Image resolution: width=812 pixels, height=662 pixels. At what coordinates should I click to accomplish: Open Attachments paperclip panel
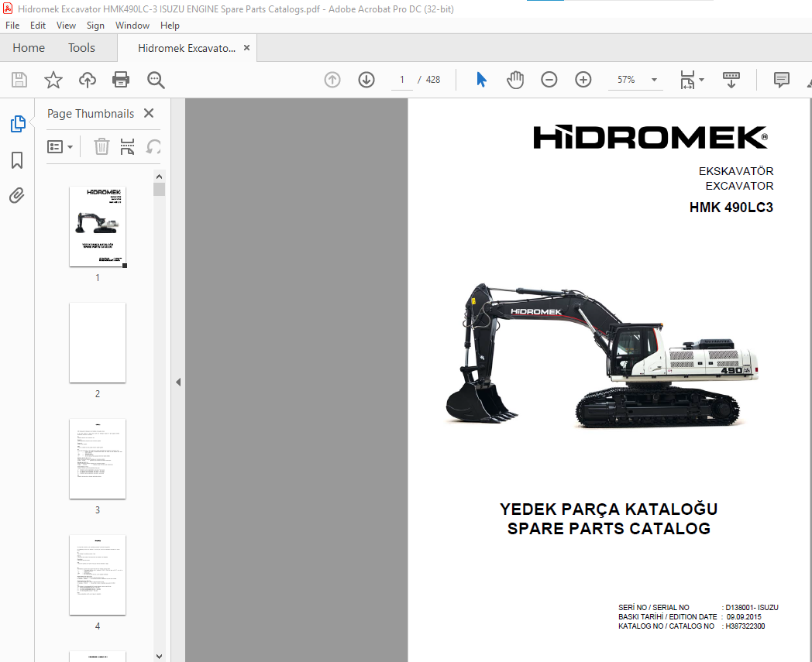click(16, 196)
